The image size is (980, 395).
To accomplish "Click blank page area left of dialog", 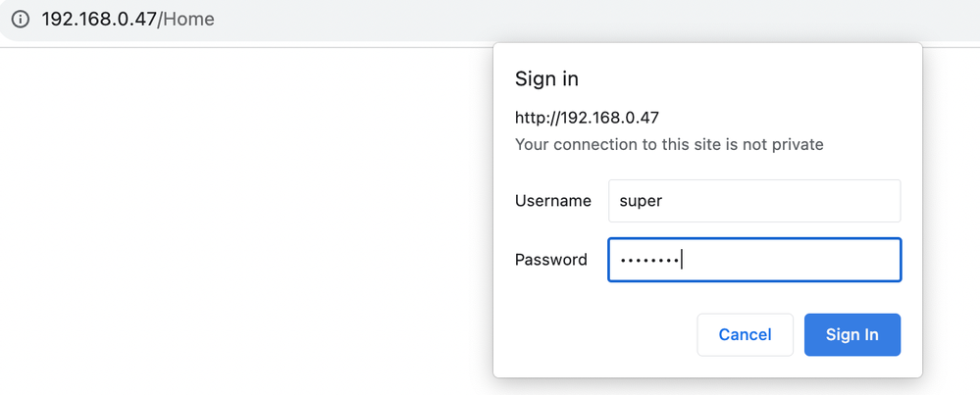I will coord(245,216).
